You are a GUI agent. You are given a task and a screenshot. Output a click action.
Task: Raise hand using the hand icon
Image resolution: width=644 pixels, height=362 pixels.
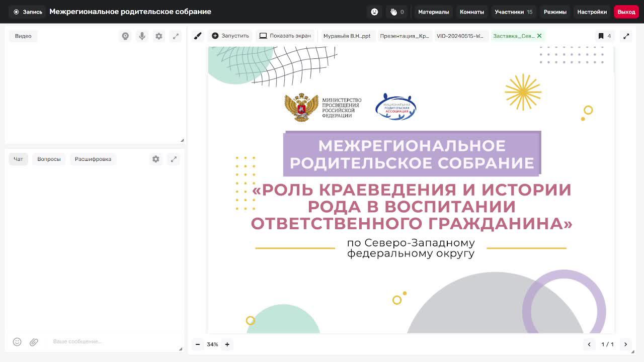click(x=397, y=12)
